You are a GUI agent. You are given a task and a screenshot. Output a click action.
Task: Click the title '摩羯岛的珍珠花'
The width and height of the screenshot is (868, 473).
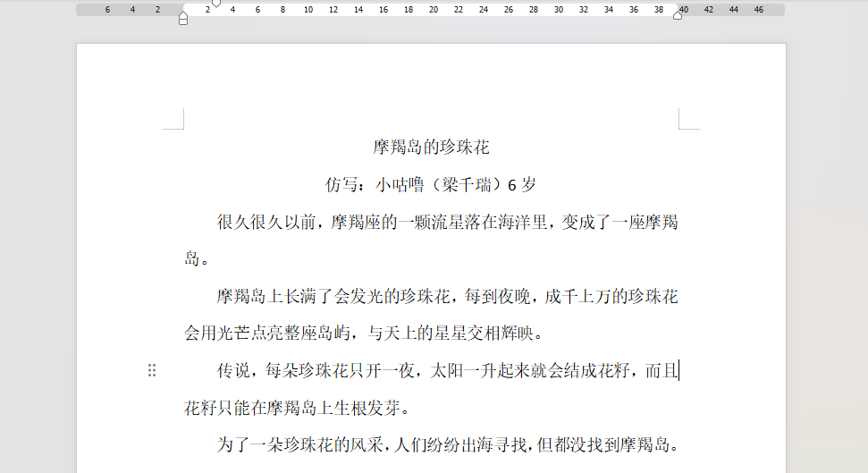click(431, 148)
